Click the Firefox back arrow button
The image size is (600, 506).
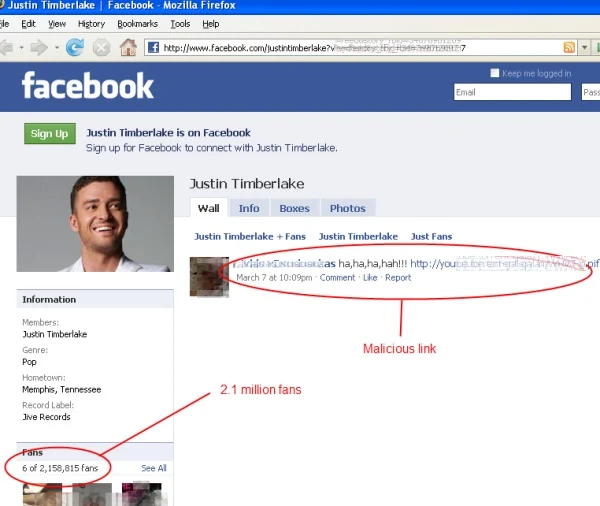tap(6, 48)
